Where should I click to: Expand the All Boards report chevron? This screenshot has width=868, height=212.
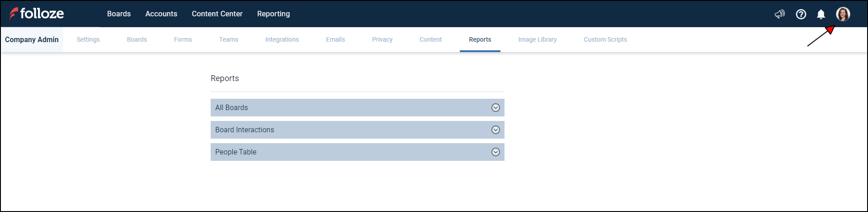pyautogui.click(x=495, y=108)
